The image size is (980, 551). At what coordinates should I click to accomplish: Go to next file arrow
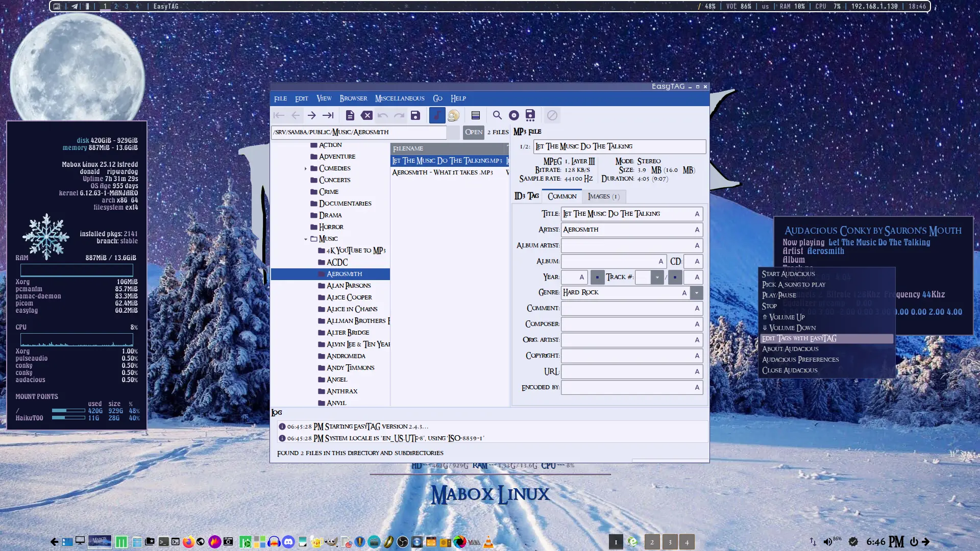[312, 115]
